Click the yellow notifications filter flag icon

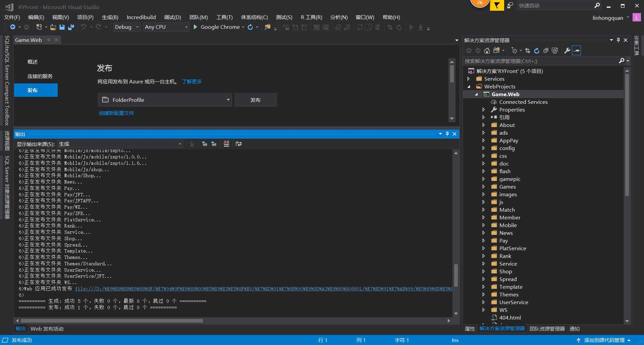pyautogui.click(x=497, y=5)
